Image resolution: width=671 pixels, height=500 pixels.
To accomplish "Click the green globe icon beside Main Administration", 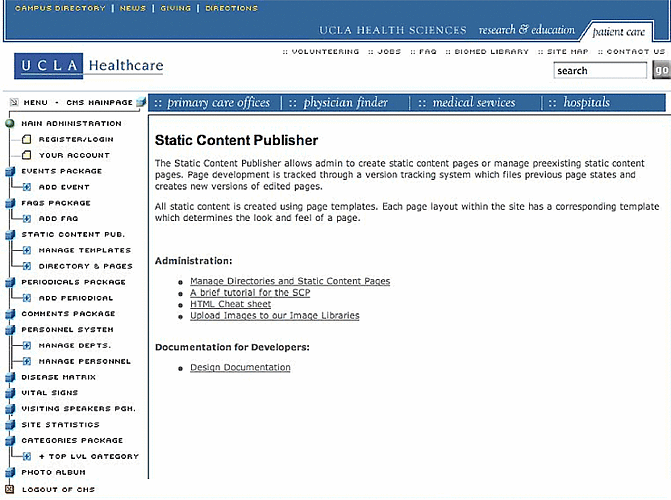I will (10, 123).
